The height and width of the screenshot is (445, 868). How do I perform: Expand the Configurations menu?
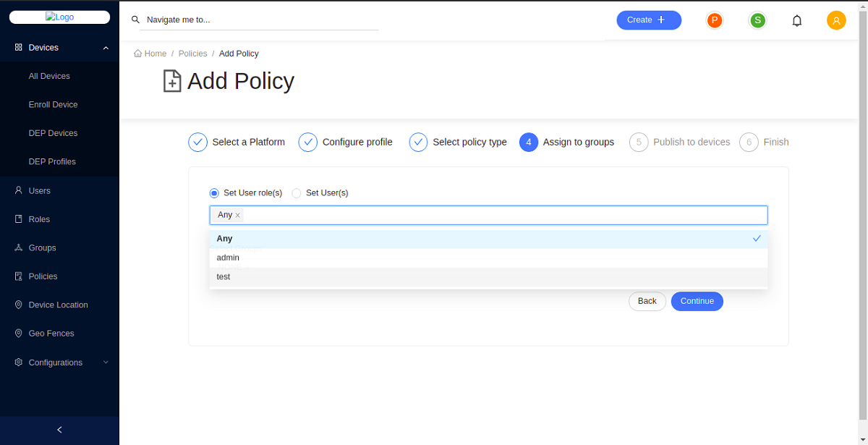106,363
